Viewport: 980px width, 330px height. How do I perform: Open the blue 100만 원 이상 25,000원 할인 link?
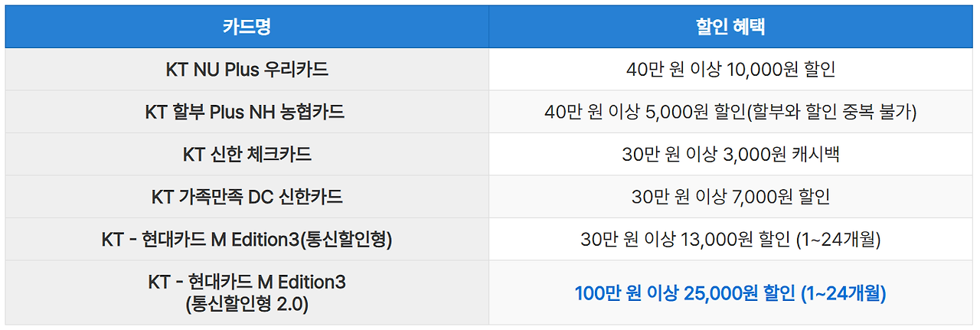point(730,292)
